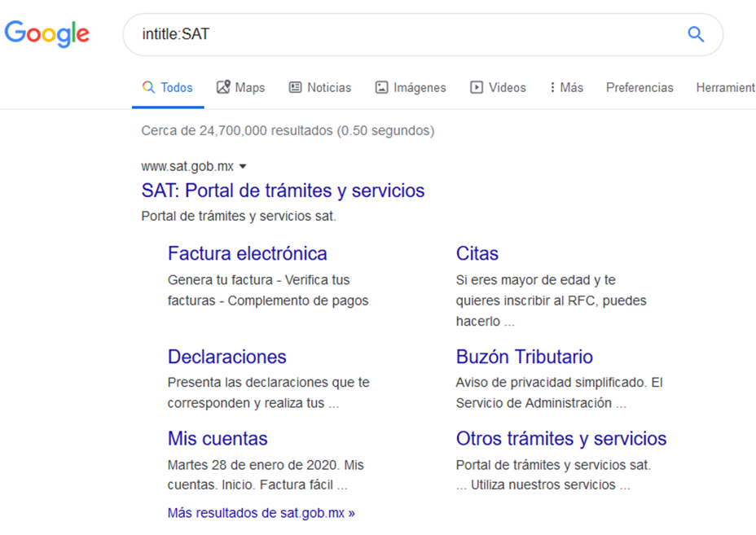Click the Google logo
The height and width of the screenshot is (535, 756).
point(46,33)
